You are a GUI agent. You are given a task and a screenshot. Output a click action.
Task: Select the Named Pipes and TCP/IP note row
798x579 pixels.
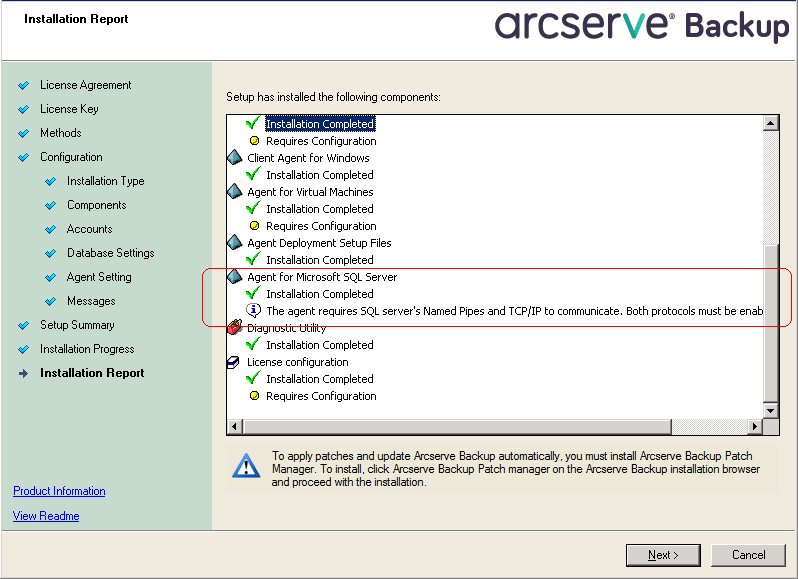click(x=514, y=311)
